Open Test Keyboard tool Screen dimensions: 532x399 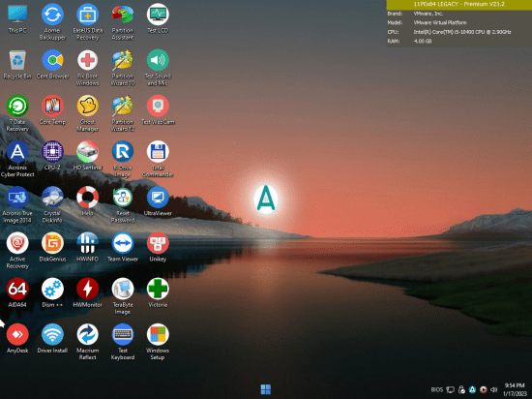click(x=123, y=342)
